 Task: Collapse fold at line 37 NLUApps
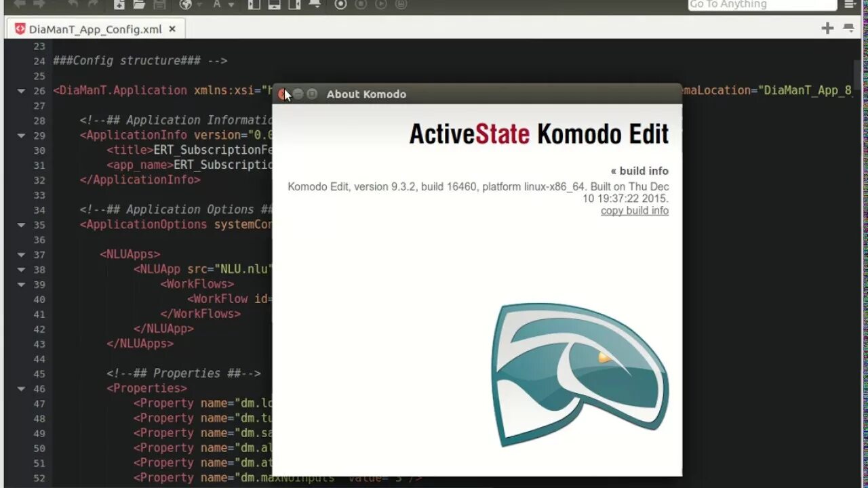click(x=21, y=255)
